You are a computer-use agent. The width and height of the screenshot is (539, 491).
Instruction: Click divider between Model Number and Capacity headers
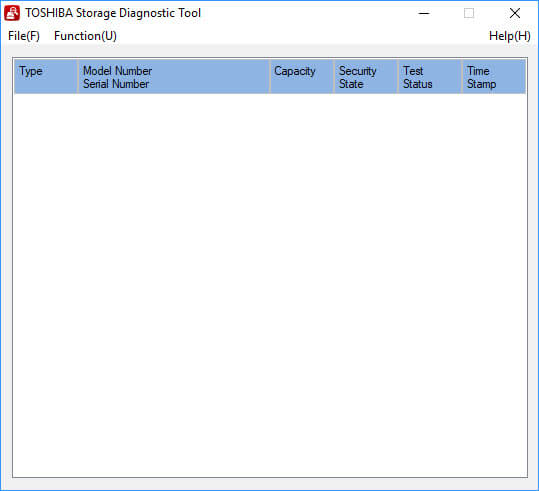pyautogui.click(x=270, y=76)
